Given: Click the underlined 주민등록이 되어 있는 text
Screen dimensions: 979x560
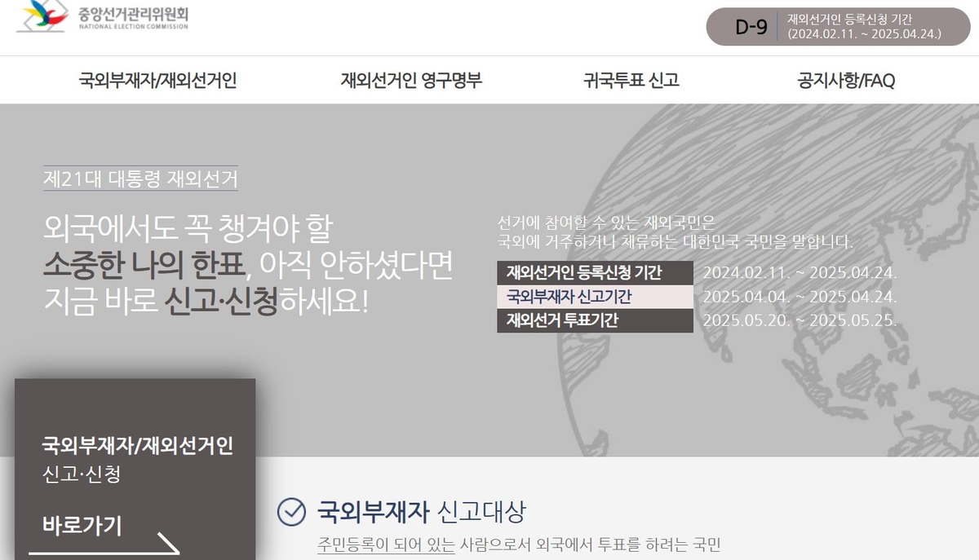Looking at the screenshot, I should 385,545.
